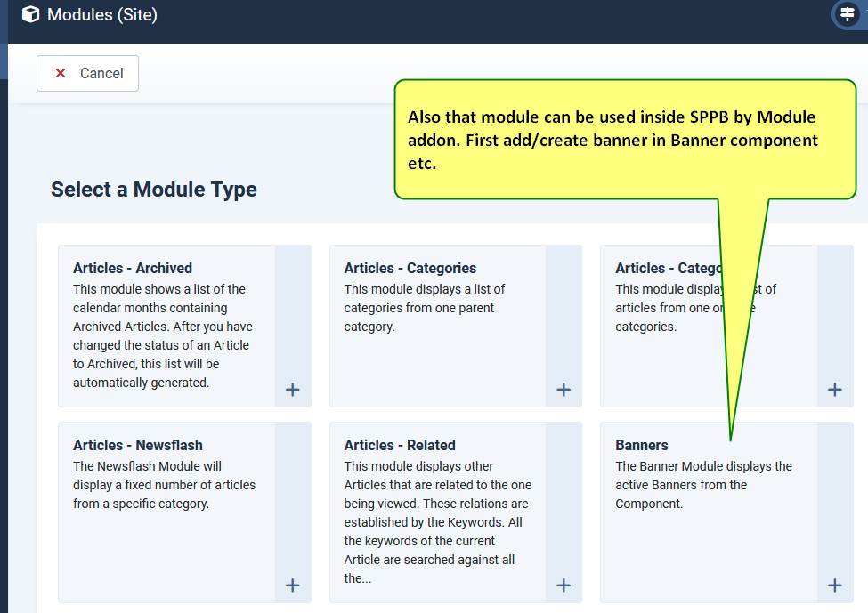Click the Articles - Archived description text
Viewport: 868px width, 613px height.
pyautogui.click(x=162, y=335)
